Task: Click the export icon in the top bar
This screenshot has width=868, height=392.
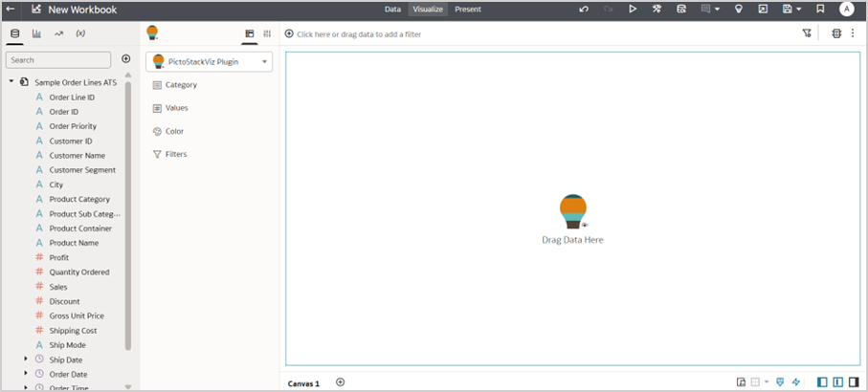Action: tap(763, 10)
